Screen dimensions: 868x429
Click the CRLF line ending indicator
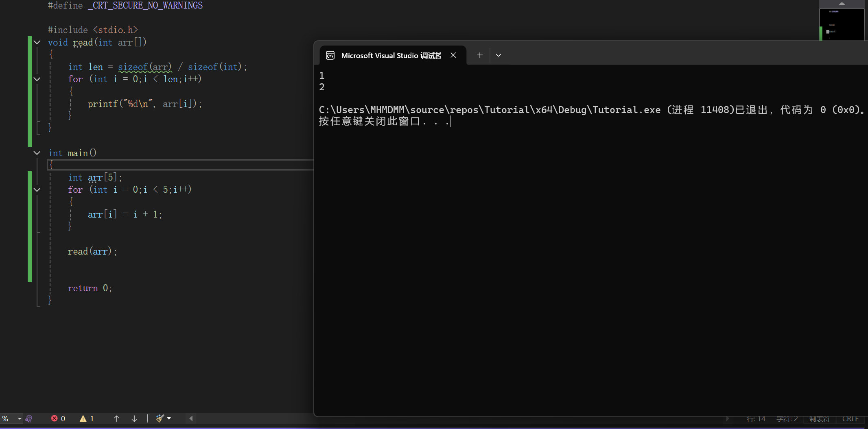tap(850, 419)
